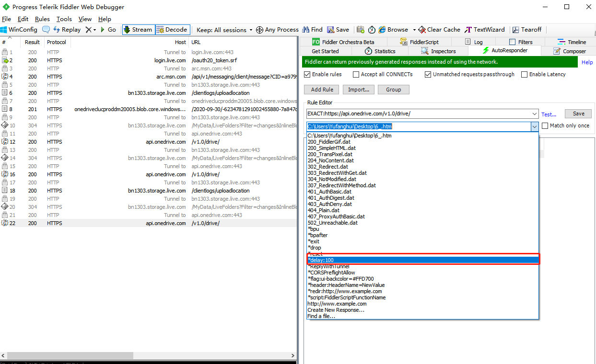
Task: Click the timer stopwatch icon
Action: click(x=372, y=30)
